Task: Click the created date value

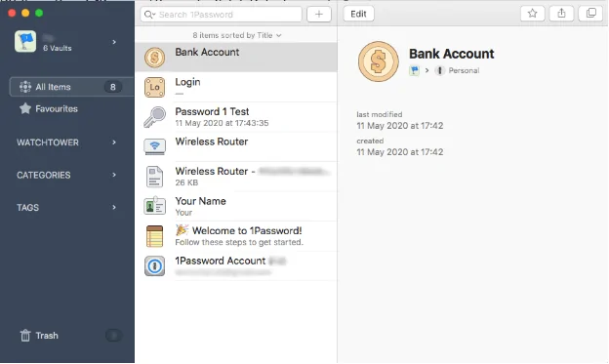Action: pos(400,152)
